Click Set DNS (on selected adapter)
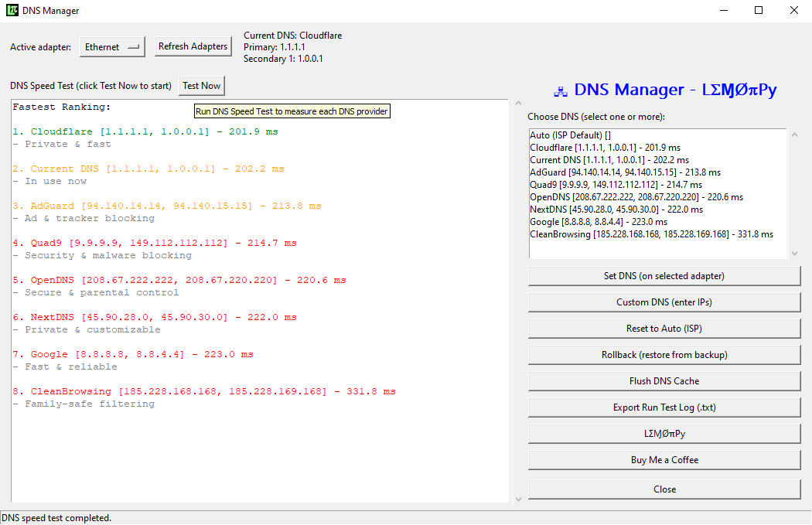The image size is (812, 525). coord(664,276)
